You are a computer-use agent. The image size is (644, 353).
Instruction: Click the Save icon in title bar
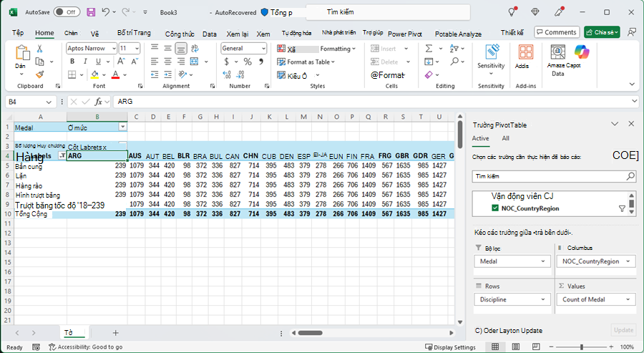tap(91, 12)
